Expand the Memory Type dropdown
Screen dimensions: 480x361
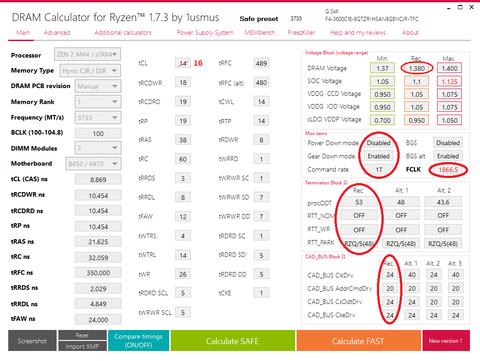coord(90,71)
